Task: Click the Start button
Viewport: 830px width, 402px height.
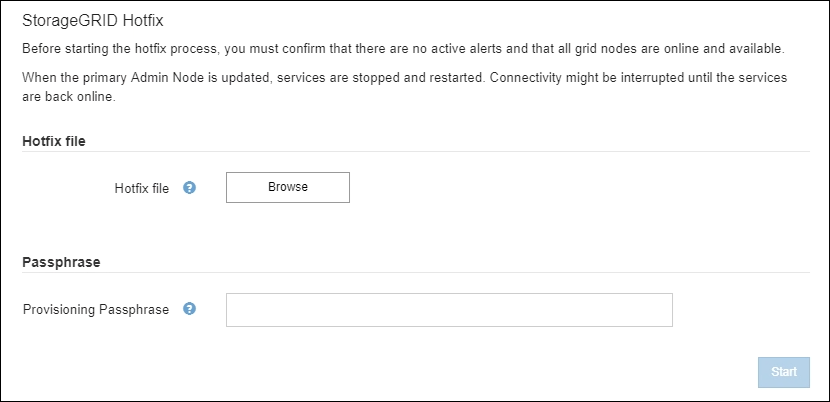Action: [x=783, y=372]
